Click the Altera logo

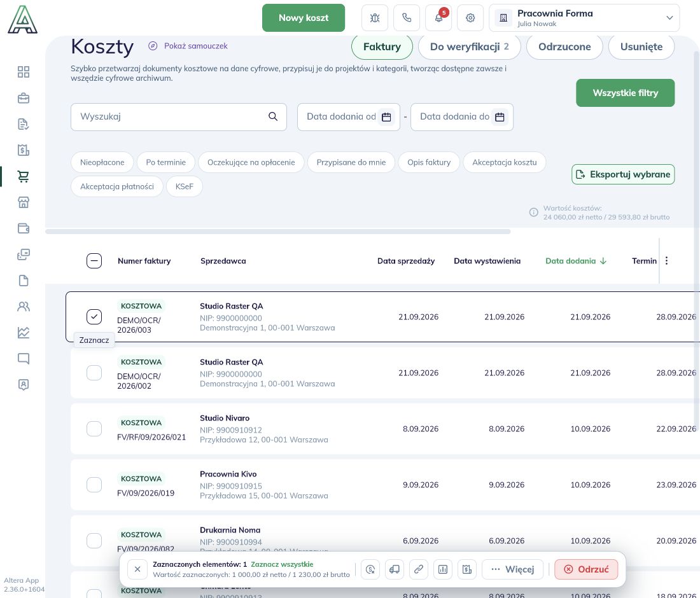pyautogui.click(x=22, y=20)
